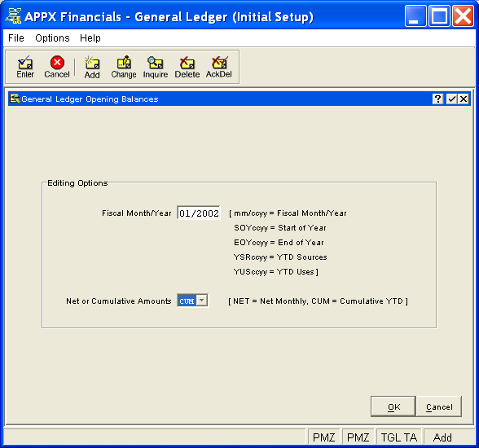The width and height of the screenshot is (479, 448).
Task: Click the 'EOYccyy = End of Year' hint
Action: pos(279,243)
